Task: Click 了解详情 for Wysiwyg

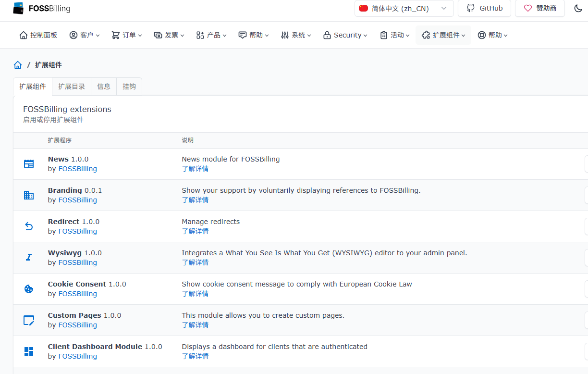Action: [195, 262]
